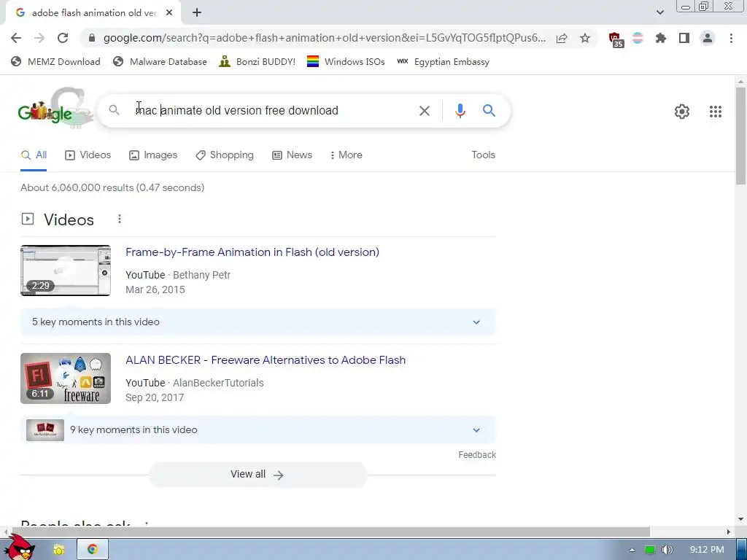
Task: Show hidden system tray icons
Action: point(632,550)
